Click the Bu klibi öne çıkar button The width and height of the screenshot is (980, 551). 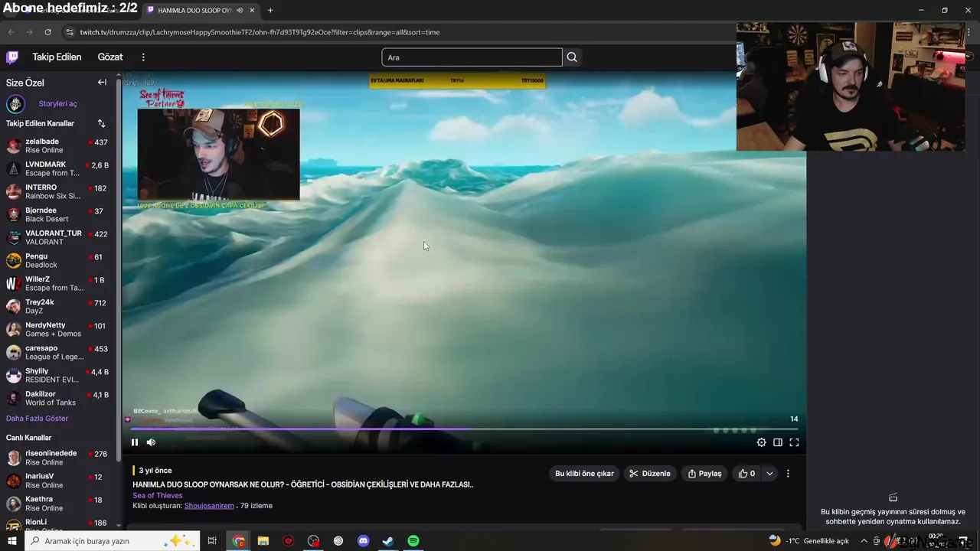pos(584,474)
